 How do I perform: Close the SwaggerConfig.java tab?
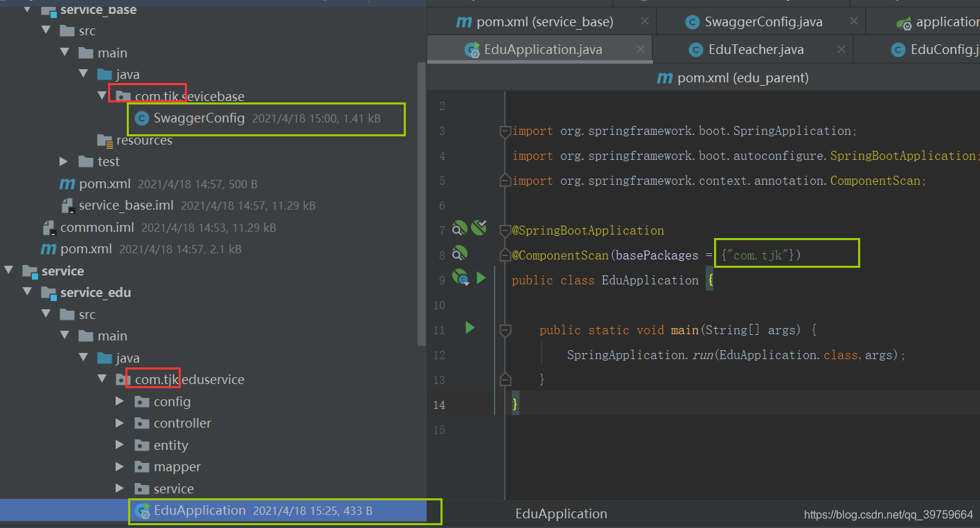coord(853,21)
